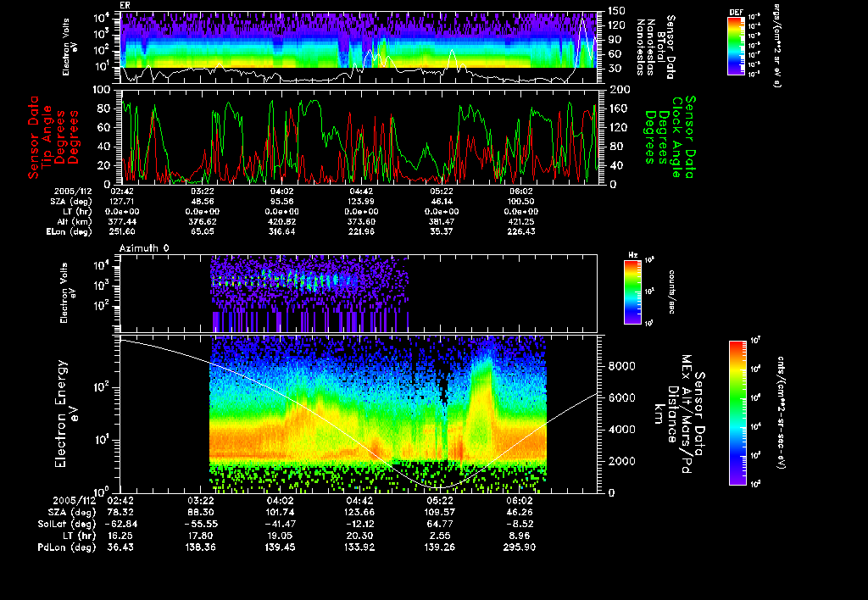Click the '6000' tick on the distance axis
This screenshot has width=868, height=600.
tap(621, 398)
